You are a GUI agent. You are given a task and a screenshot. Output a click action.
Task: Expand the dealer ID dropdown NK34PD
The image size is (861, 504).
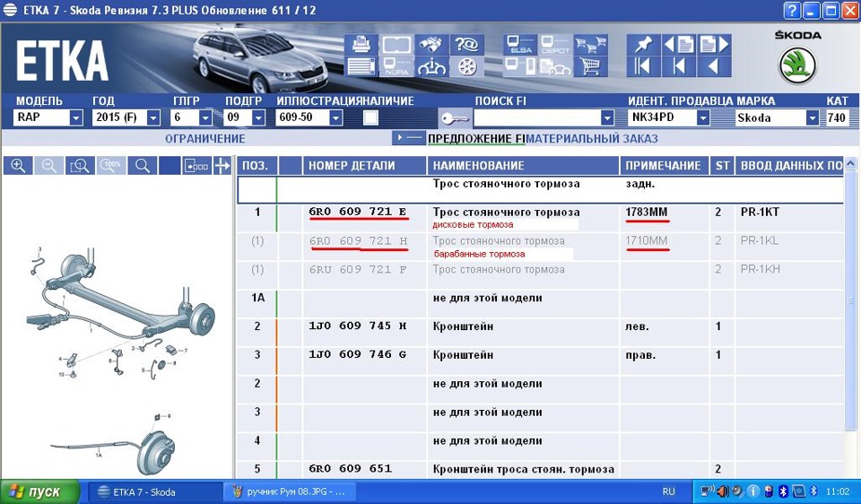tap(703, 117)
